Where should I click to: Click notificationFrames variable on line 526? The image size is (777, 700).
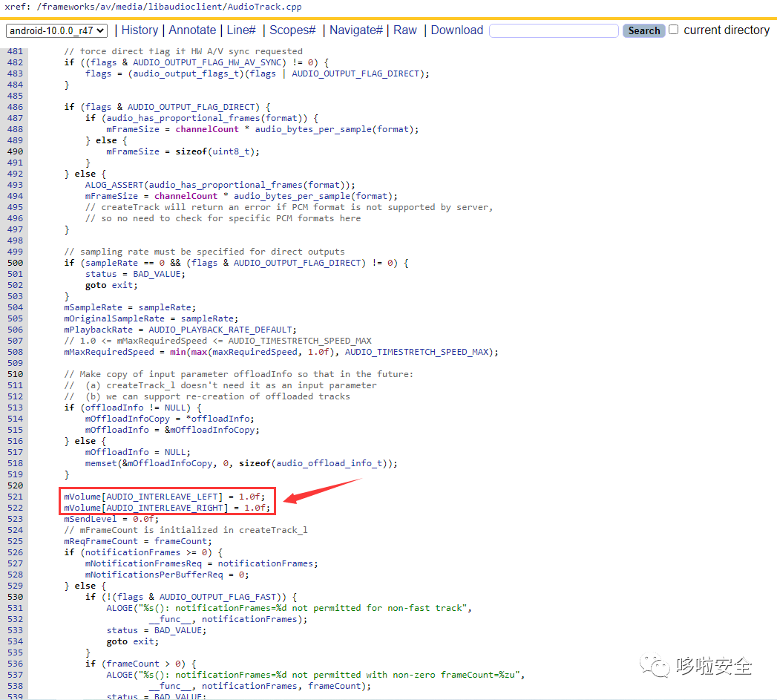(x=133, y=552)
